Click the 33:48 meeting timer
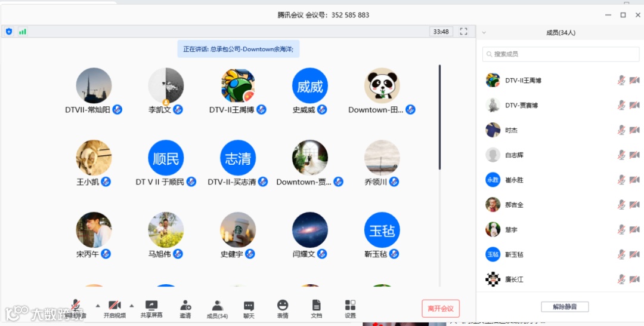 441,32
